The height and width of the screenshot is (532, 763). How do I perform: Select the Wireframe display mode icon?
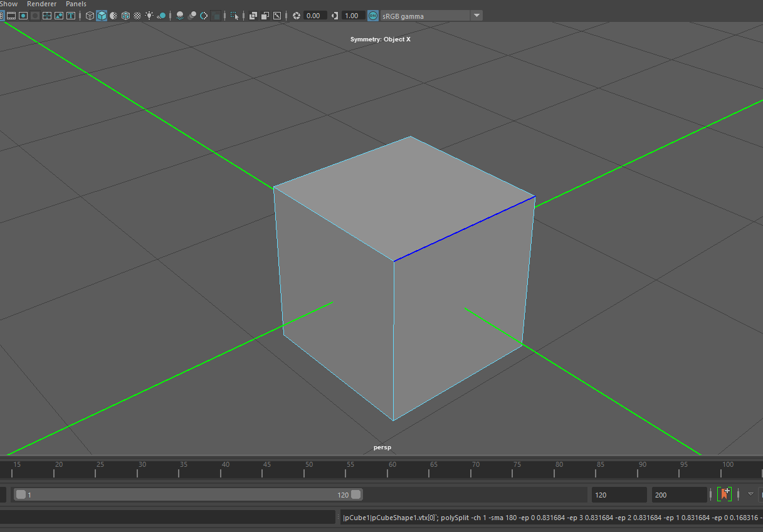pyautogui.click(x=89, y=16)
